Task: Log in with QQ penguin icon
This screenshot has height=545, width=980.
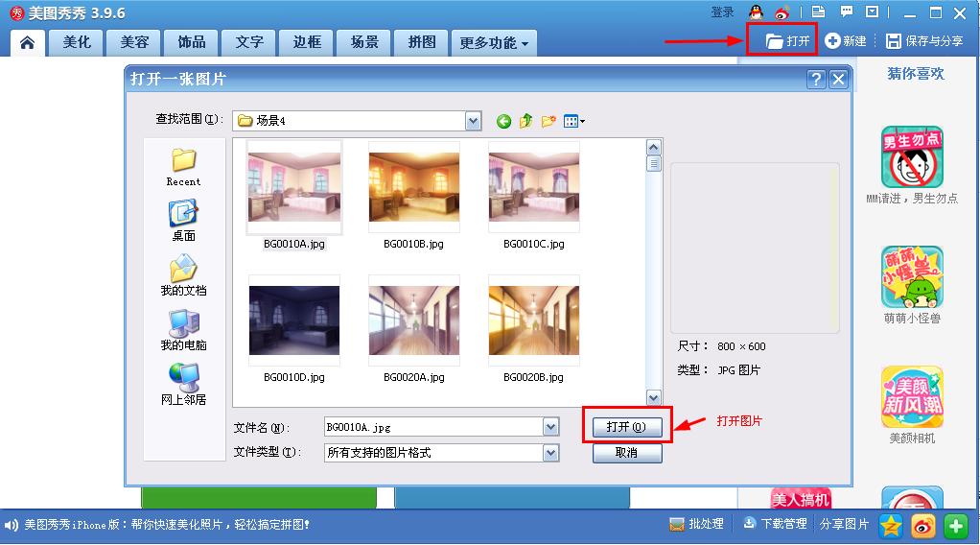Action: (x=757, y=12)
